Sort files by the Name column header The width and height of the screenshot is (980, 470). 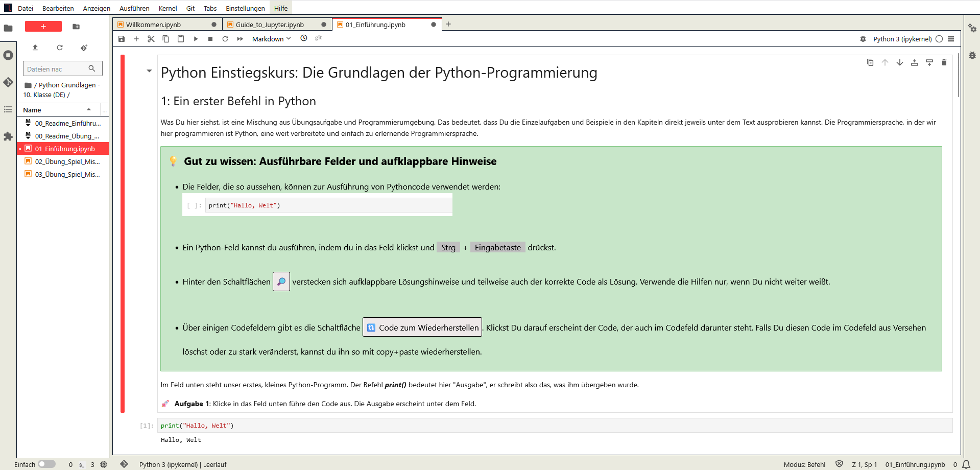click(x=58, y=110)
